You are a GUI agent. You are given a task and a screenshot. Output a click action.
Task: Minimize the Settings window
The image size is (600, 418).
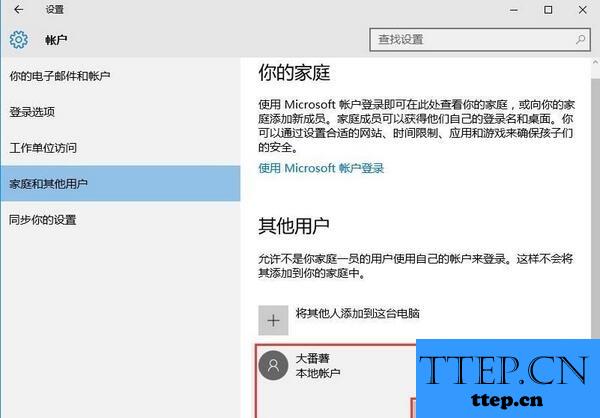coord(514,10)
